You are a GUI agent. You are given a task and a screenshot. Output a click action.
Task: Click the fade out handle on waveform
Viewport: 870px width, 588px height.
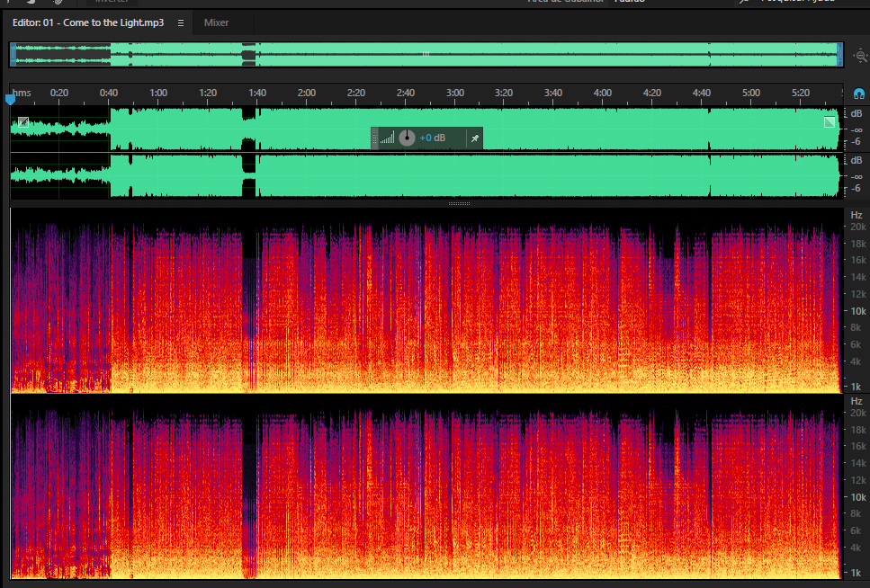point(830,122)
